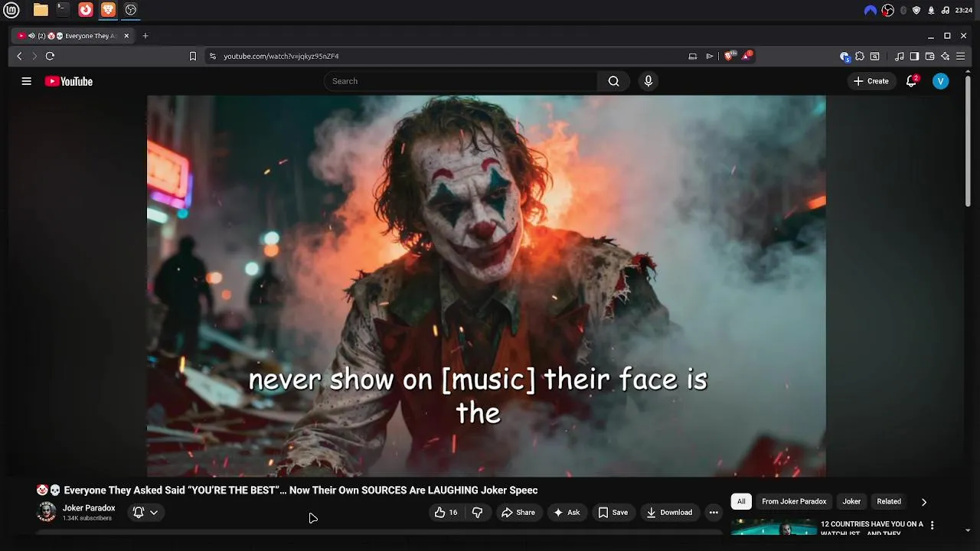Viewport: 980px width, 551px height.
Task: Open the Brave playlist music-note icon
Action: coord(900,56)
